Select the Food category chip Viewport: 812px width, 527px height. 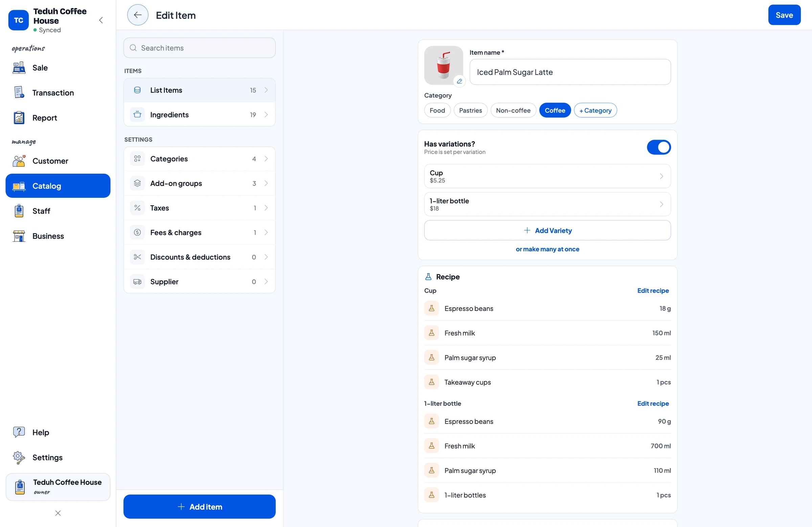click(x=437, y=110)
